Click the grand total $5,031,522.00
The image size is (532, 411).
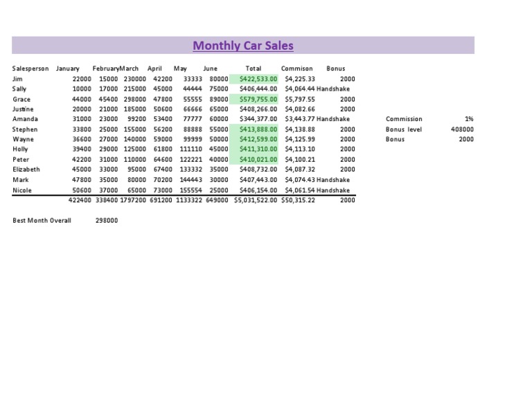click(256, 200)
